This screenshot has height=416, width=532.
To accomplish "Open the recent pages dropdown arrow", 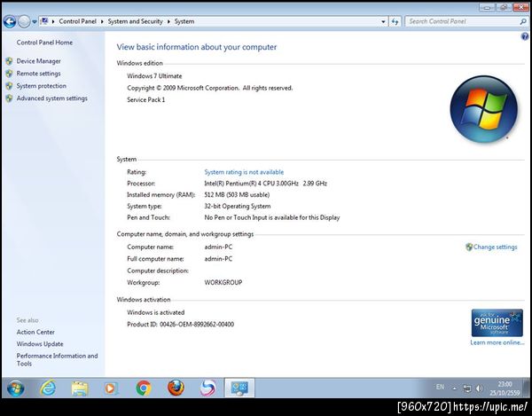I will [x=35, y=22].
